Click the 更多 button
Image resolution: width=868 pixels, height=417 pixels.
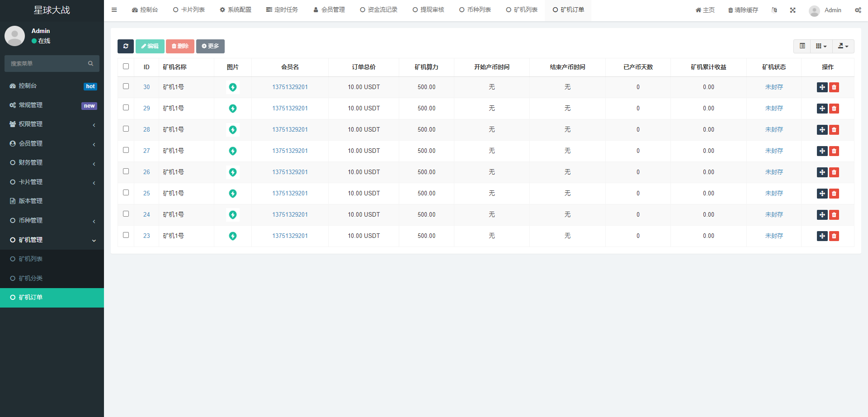(x=210, y=46)
